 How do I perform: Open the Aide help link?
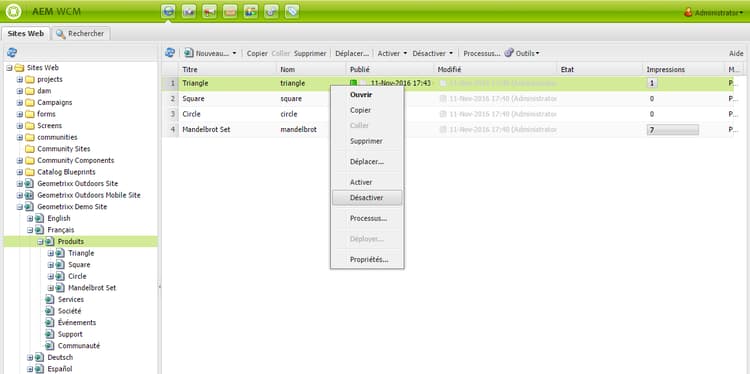736,53
